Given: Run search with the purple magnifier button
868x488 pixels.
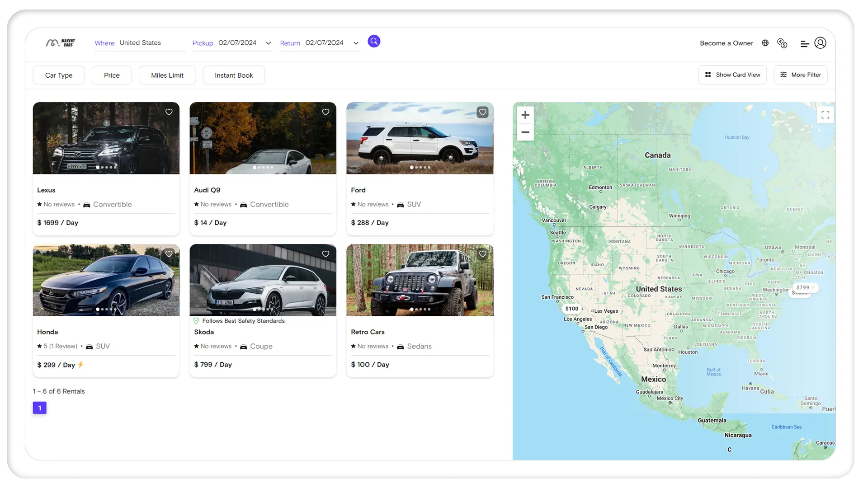Looking at the screenshot, I should coord(374,42).
